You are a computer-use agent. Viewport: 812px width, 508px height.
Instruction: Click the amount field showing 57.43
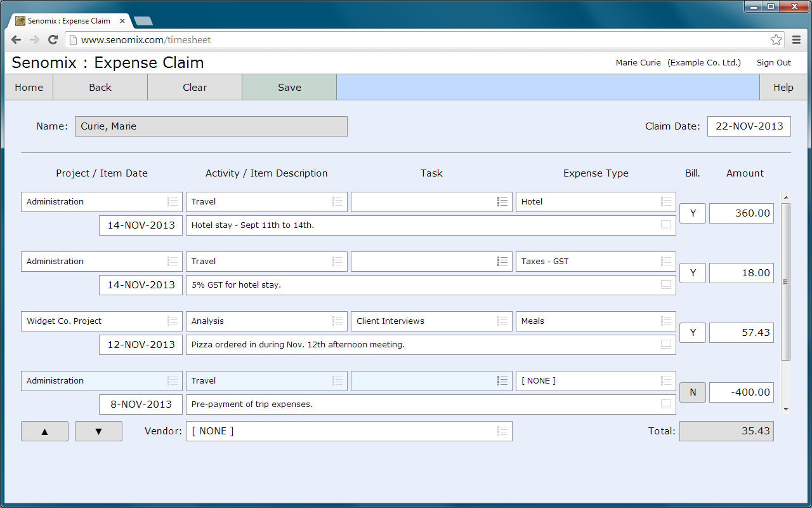tap(742, 333)
